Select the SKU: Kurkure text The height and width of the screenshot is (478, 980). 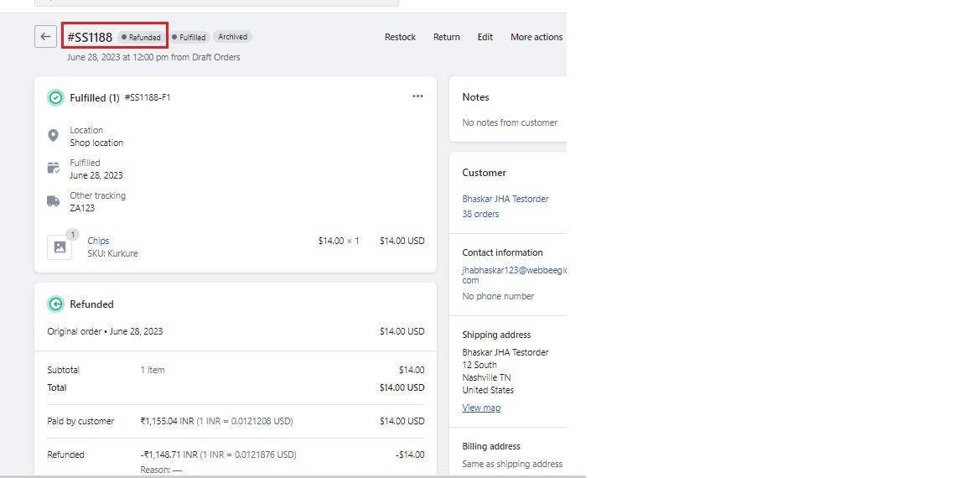(112, 253)
